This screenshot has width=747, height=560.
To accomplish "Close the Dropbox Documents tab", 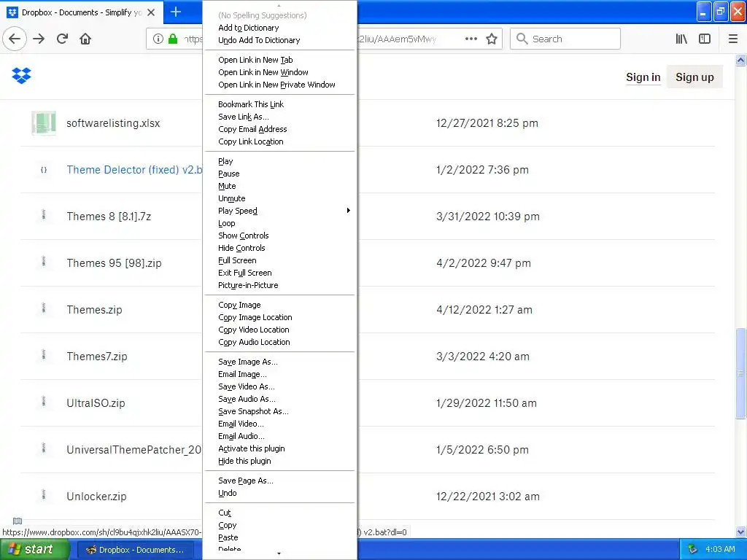I will click(x=151, y=12).
